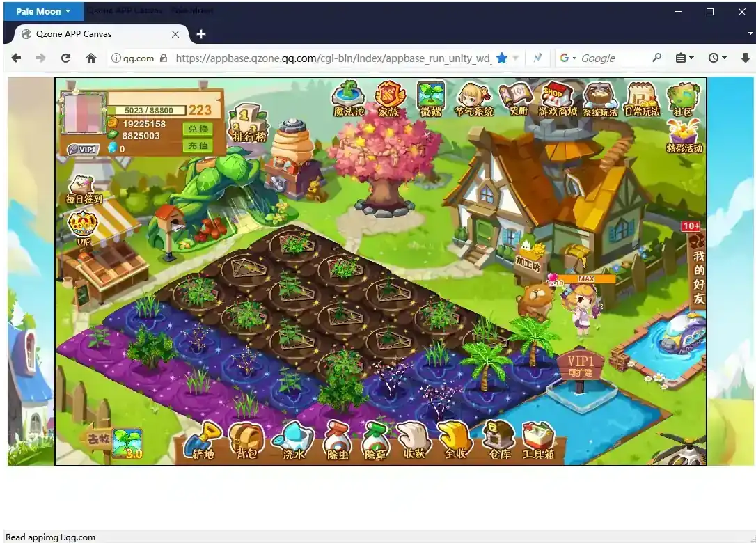
Task: Open the 微端 client icon
Action: click(430, 98)
